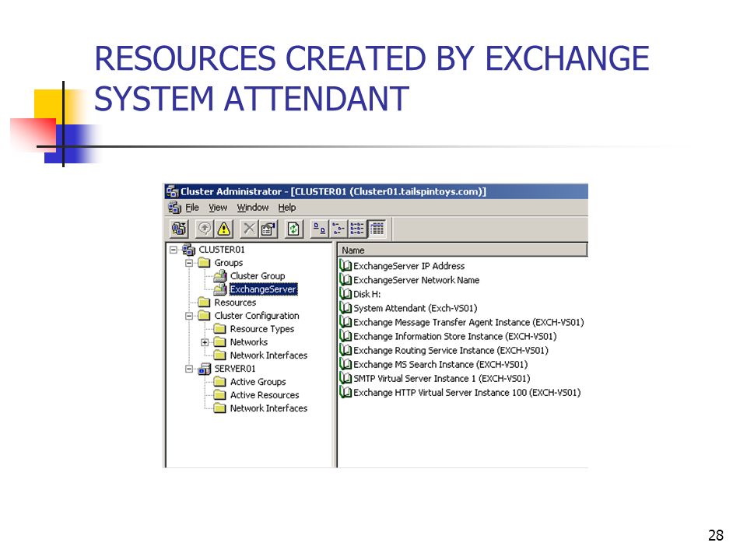Screen dimensions: 747x560
Task: Select Cluster Configuration in the tree
Action: coord(257,316)
